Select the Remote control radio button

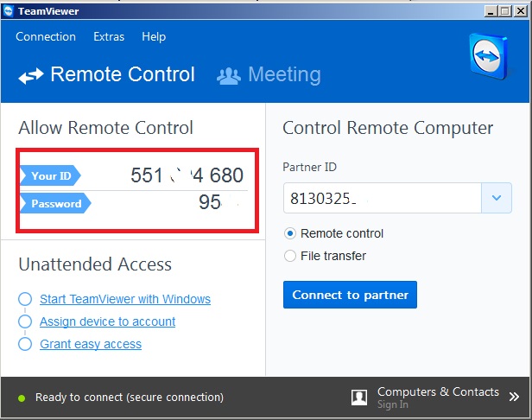(x=290, y=233)
